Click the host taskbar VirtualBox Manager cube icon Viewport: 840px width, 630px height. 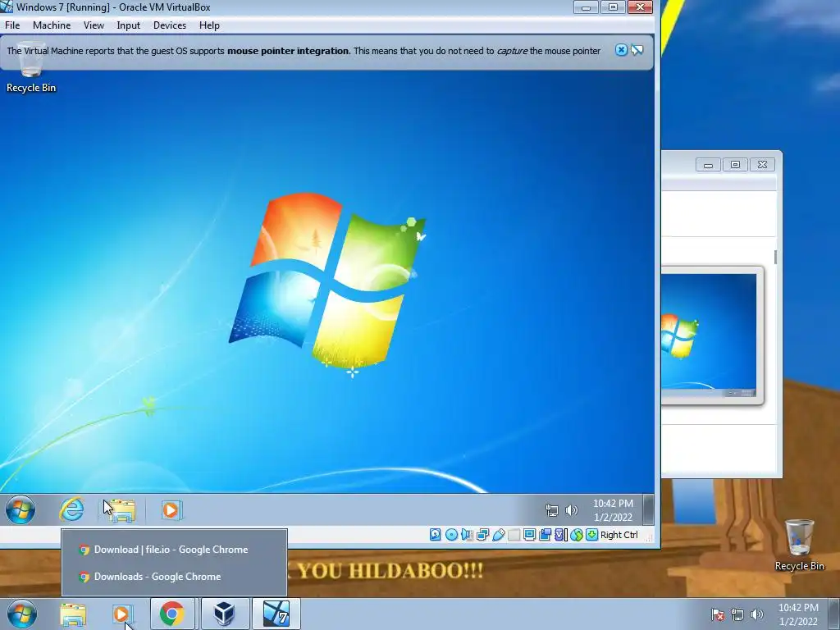coord(224,614)
